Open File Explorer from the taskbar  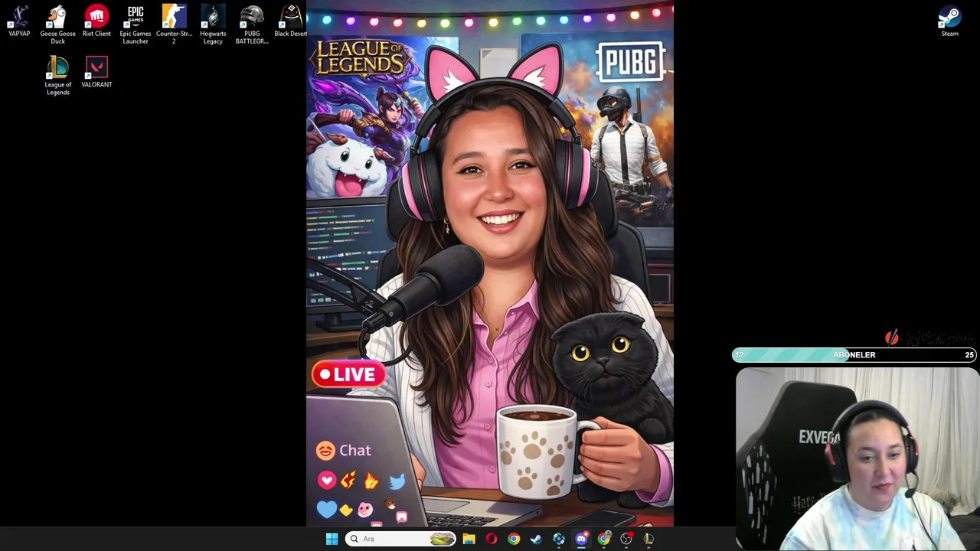[469, 539]
